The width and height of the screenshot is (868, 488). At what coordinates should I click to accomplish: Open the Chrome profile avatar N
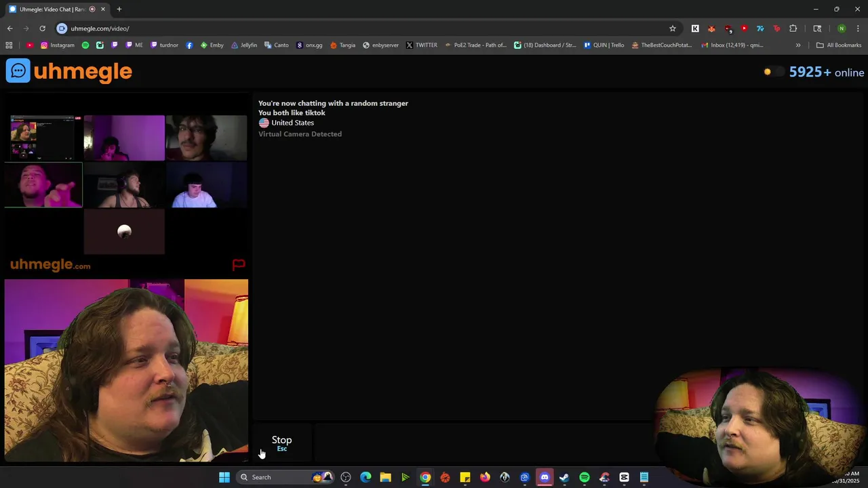tap(842, 28)
